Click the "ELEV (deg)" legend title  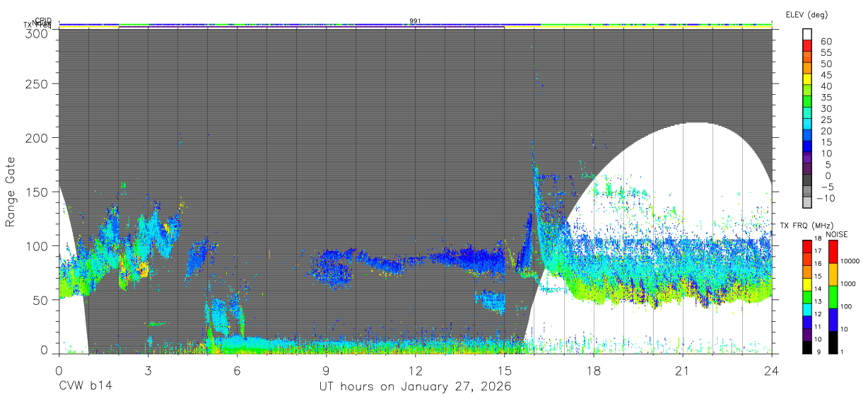pyautogui.click(x=807, y=14)
